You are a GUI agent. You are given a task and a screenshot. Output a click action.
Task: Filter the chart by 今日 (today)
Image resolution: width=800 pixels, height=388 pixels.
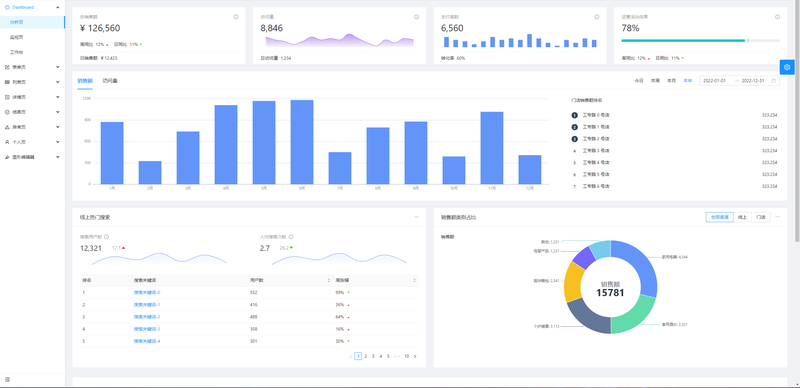coord(639,81)
